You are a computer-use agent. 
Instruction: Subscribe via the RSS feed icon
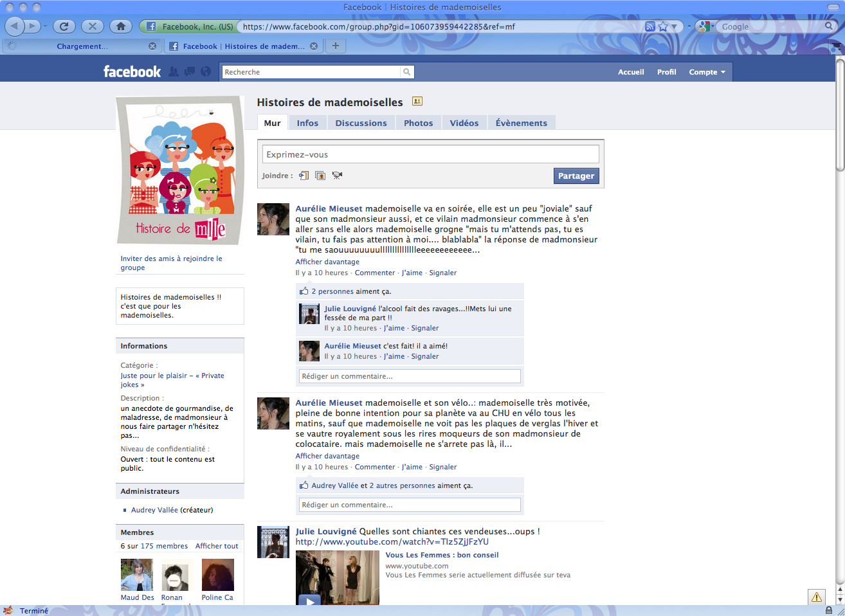[650, 26]
